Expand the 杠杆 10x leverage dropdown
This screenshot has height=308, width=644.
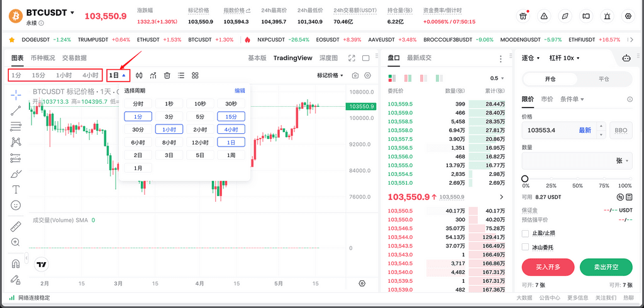(x=564, y=58)
